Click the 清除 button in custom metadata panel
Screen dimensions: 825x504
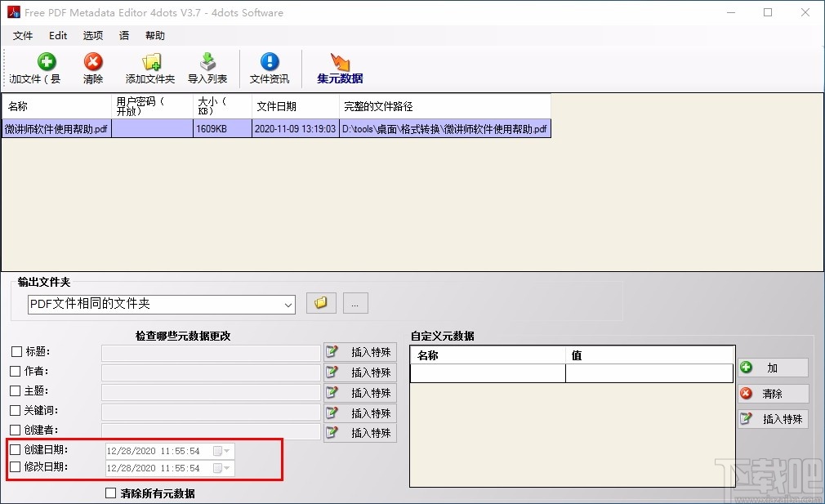coord(772,393)
